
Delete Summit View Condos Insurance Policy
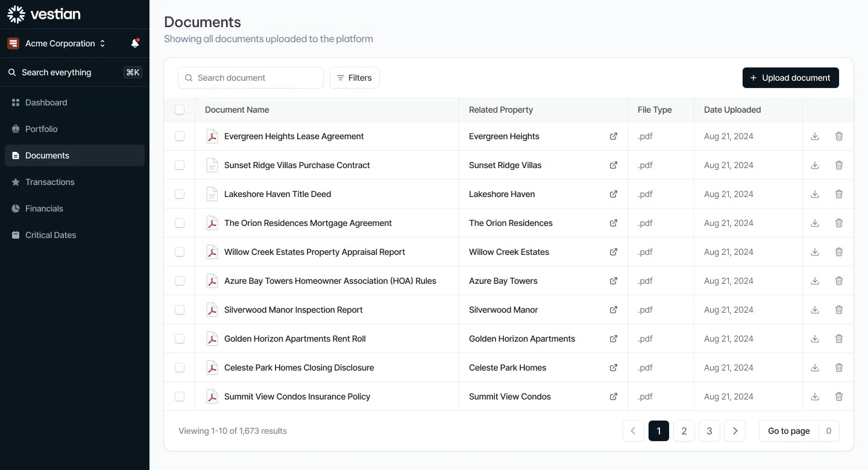pos(839,396)
